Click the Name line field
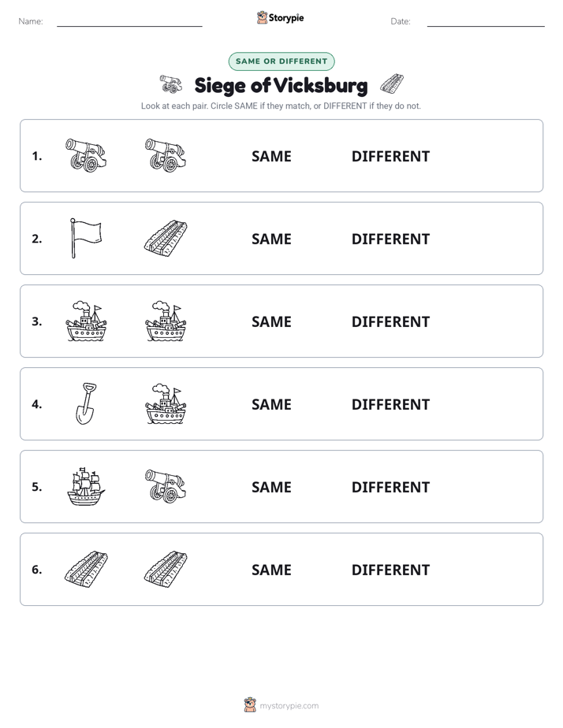The height and width of the screenshot is (728, 563). pos(129,21)
